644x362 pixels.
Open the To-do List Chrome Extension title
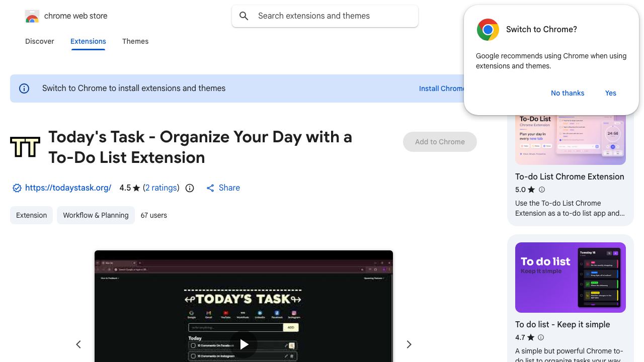tap(570, 176)
